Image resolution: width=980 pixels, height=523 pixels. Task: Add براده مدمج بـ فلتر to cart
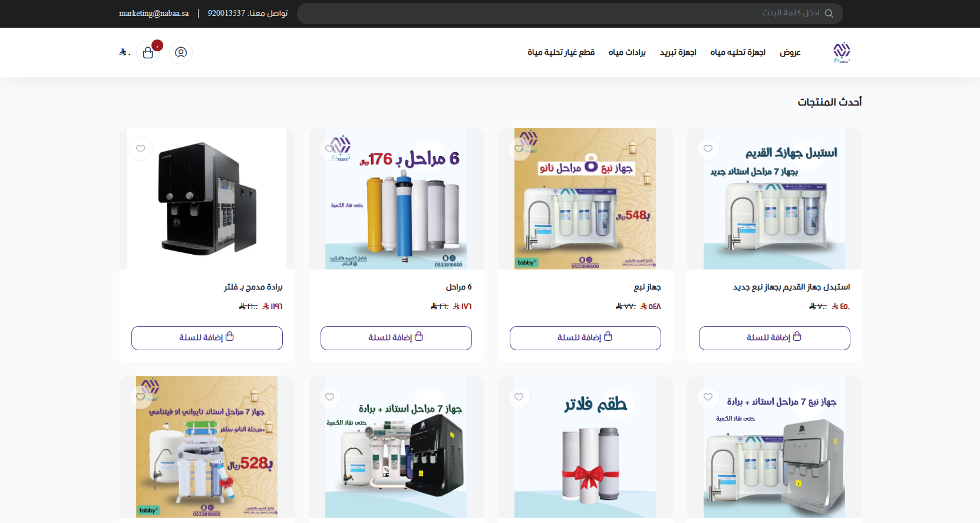click(207, 338)
